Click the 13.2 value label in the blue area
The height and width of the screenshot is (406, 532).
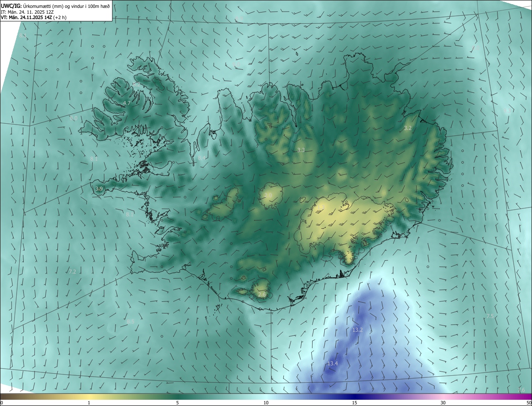(357, 330)
